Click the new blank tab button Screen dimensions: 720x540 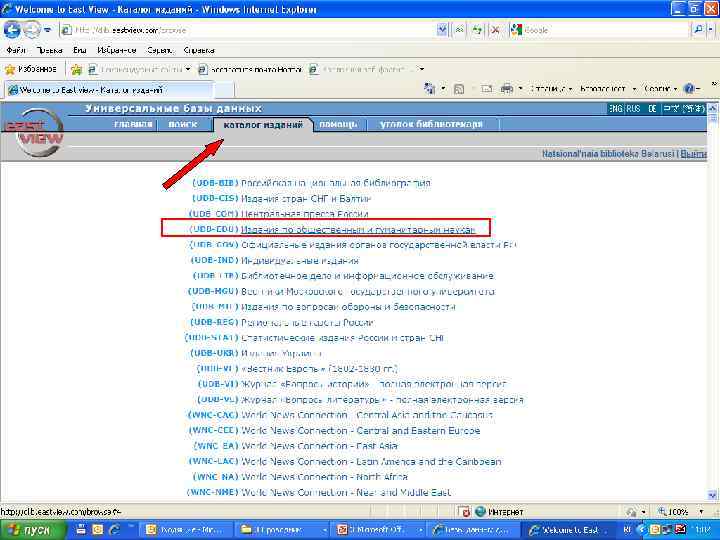point(225,90)
